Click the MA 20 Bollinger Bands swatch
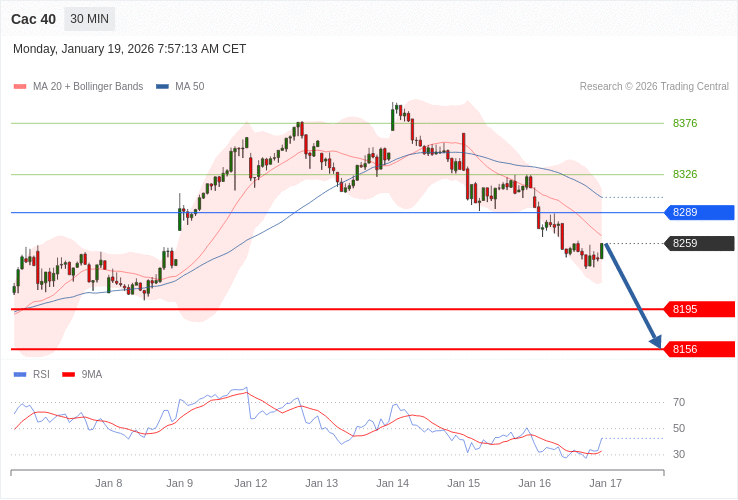The width and height of the screenshot is (738, 500). point(20,87)
